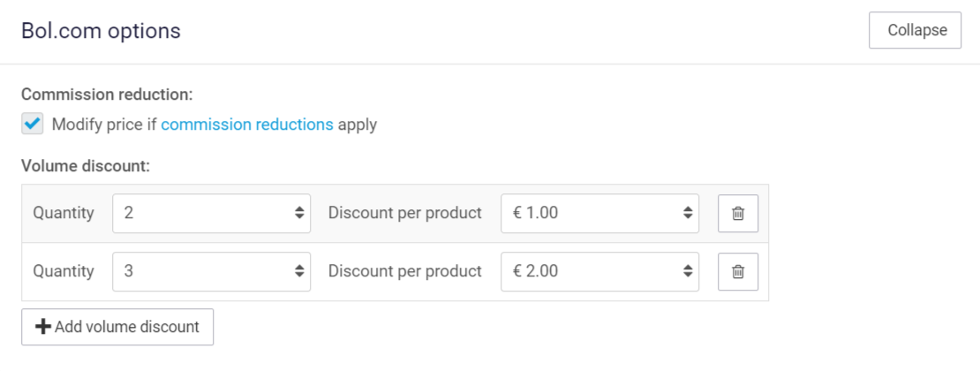Untick the Modify price commission reduction checkbox
Viewport: 980px width, 371px height.
coord(33,125)
